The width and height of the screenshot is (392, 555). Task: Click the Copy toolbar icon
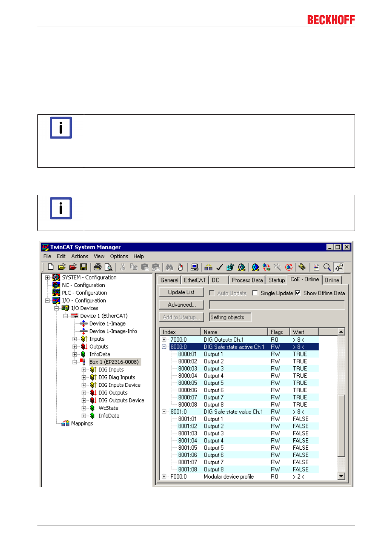coord(134,267)
